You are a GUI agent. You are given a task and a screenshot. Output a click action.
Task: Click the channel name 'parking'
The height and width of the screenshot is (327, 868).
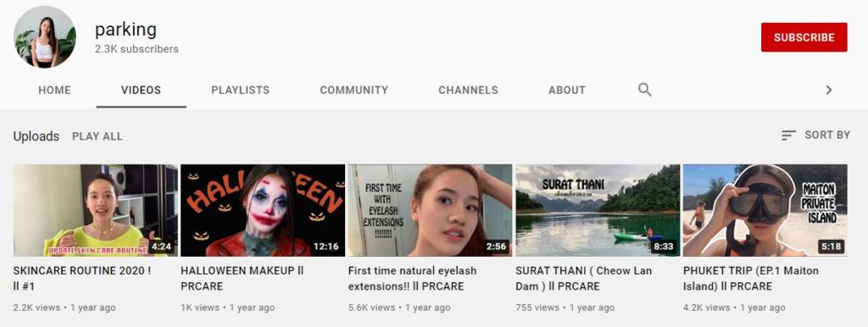[125, 30]
